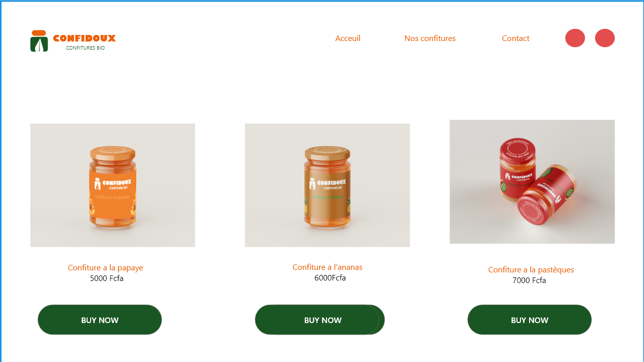The height and width of the screenshot is (362, 644).
Task: Click the first red circle icon
Action: [x=575, y=38]
